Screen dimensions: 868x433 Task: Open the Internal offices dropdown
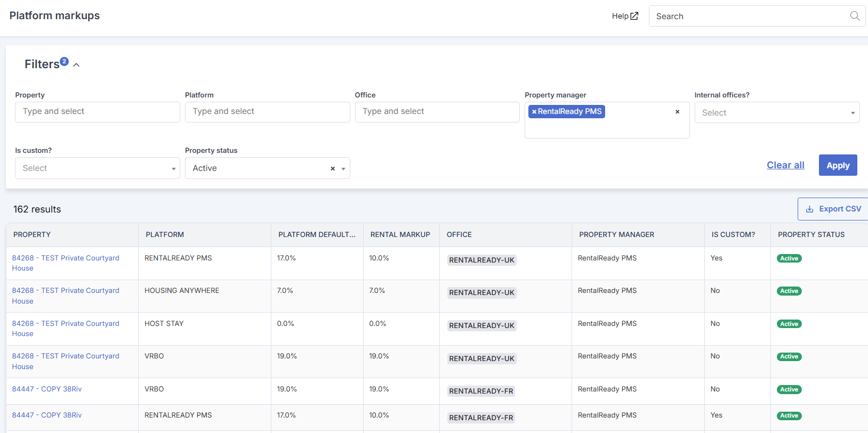coord(777,112)
